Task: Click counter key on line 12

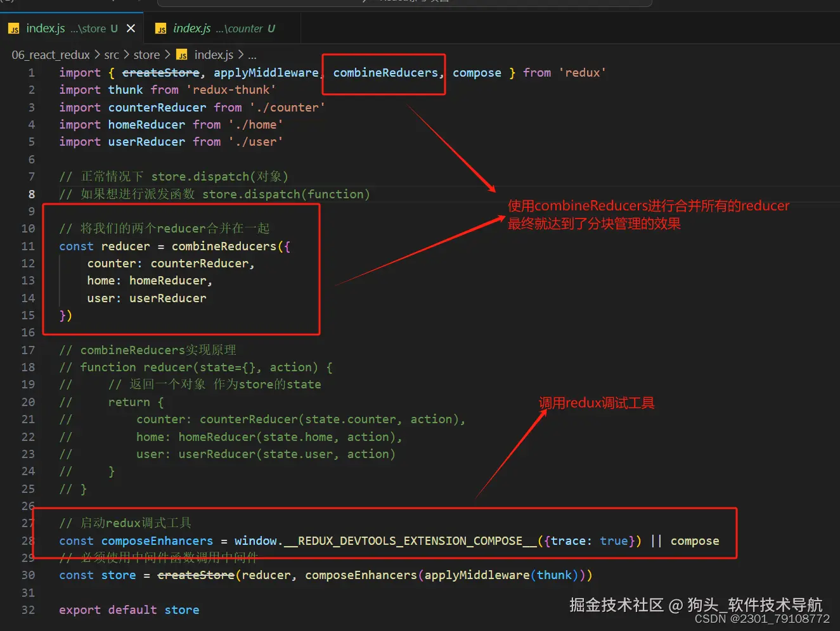Action: pos(111,264)
